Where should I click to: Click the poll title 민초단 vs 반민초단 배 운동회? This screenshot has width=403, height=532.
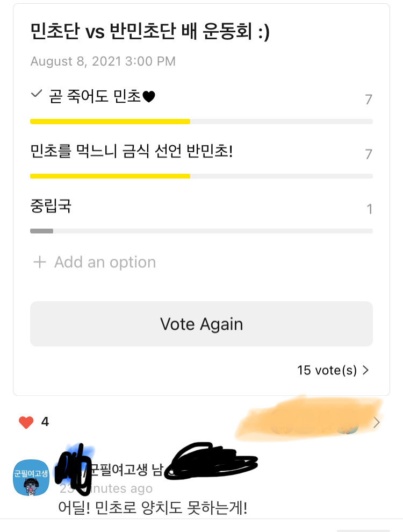[x=150, y=32]
